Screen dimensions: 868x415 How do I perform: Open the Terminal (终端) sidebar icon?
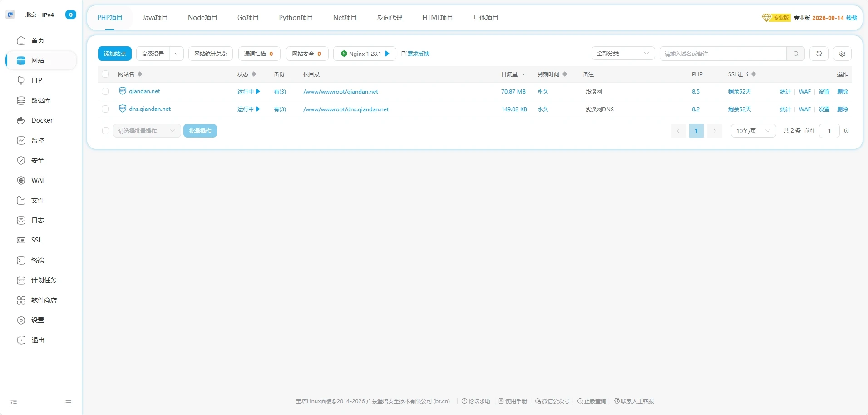pyautogui.click(x=21, y=260)
